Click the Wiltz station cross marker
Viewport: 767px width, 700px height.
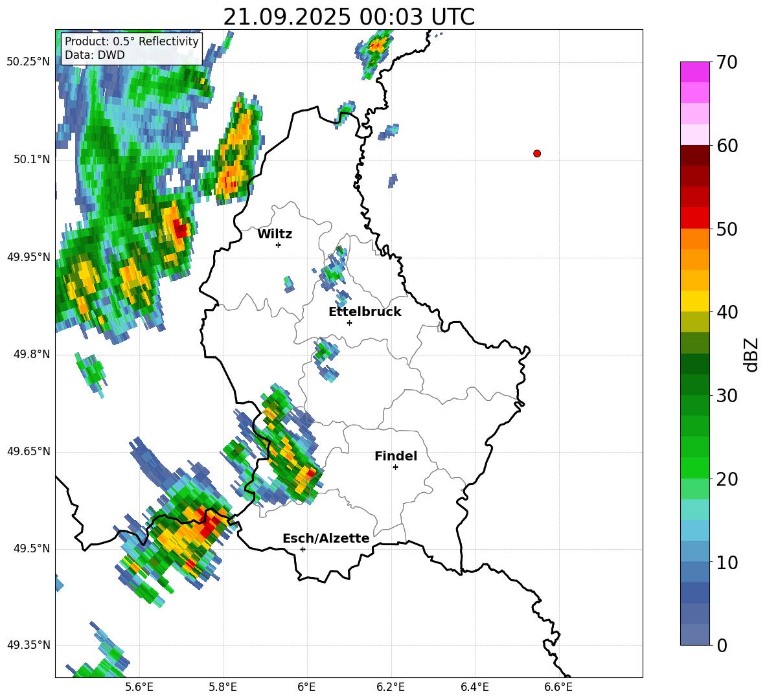[x=279, y=245]
